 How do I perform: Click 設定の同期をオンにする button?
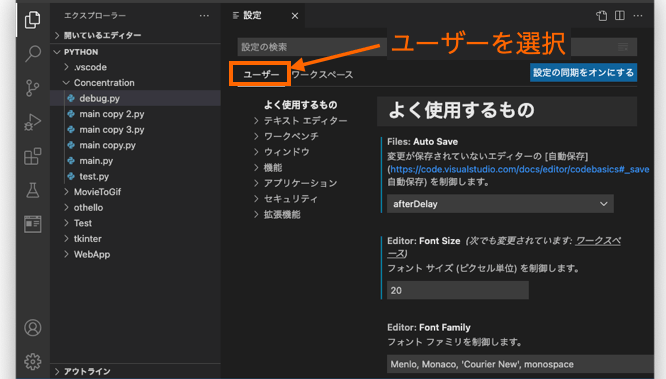[x=583, y=73]
